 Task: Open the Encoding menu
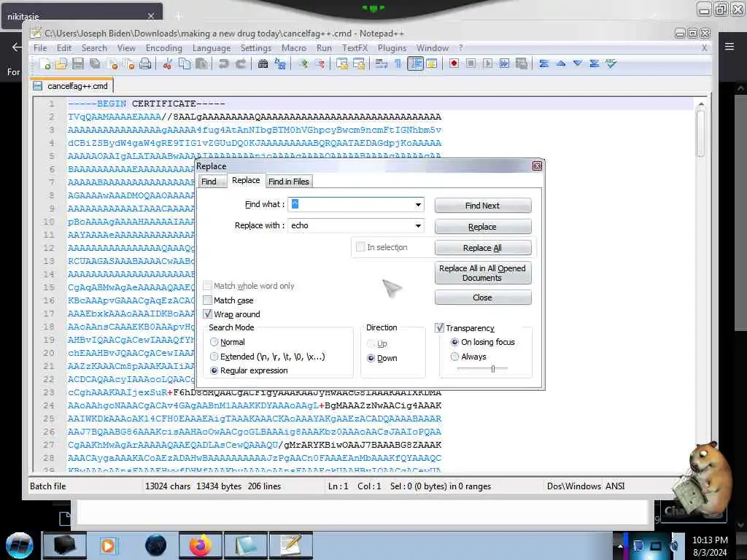click(164, 48)
